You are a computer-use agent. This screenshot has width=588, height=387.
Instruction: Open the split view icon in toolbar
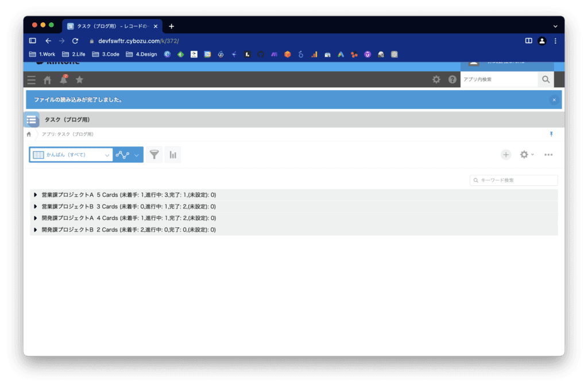528,41
